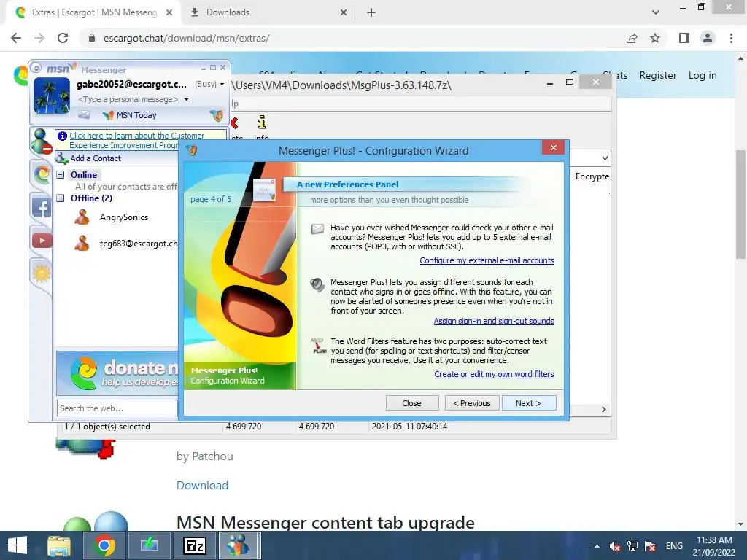Click the ENG language indicator
This screenshot has width=747, height=560.
pyautogui.click(x=673, y=545)
